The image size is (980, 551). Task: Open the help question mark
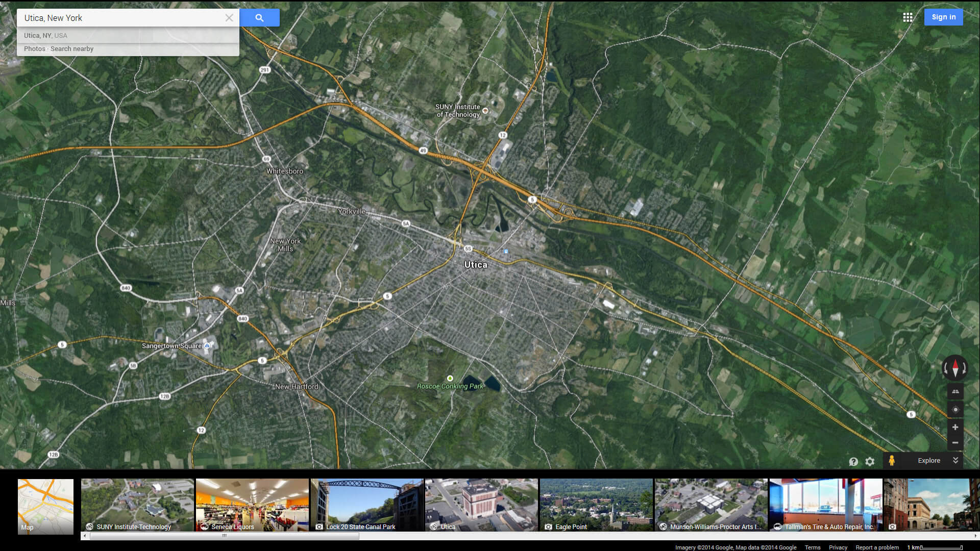click(853, 461)
